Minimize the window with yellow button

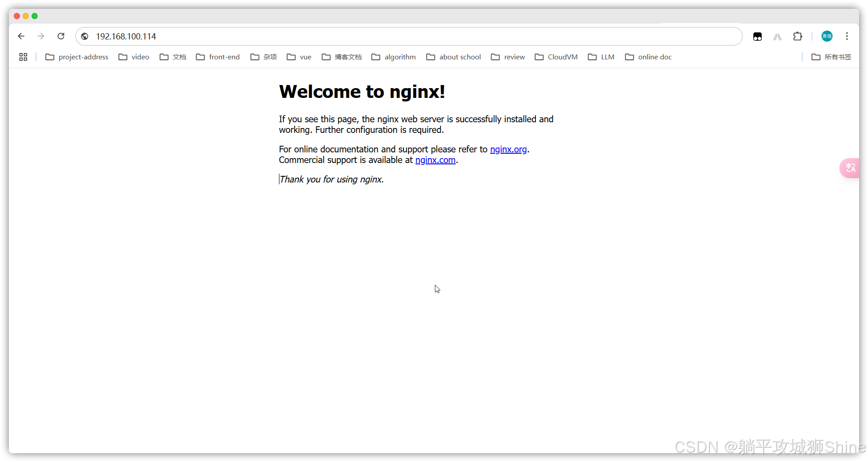pos(26,16)
